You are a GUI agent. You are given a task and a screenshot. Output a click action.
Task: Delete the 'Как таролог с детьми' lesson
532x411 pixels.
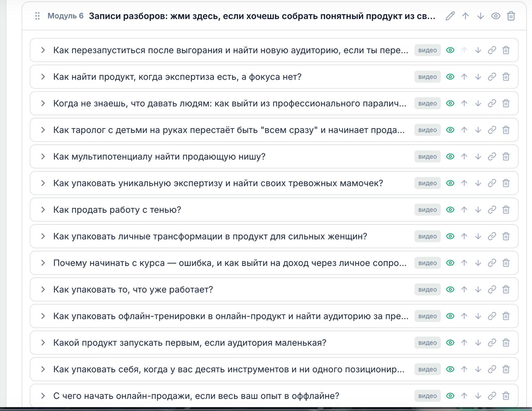tap(506, 130)
